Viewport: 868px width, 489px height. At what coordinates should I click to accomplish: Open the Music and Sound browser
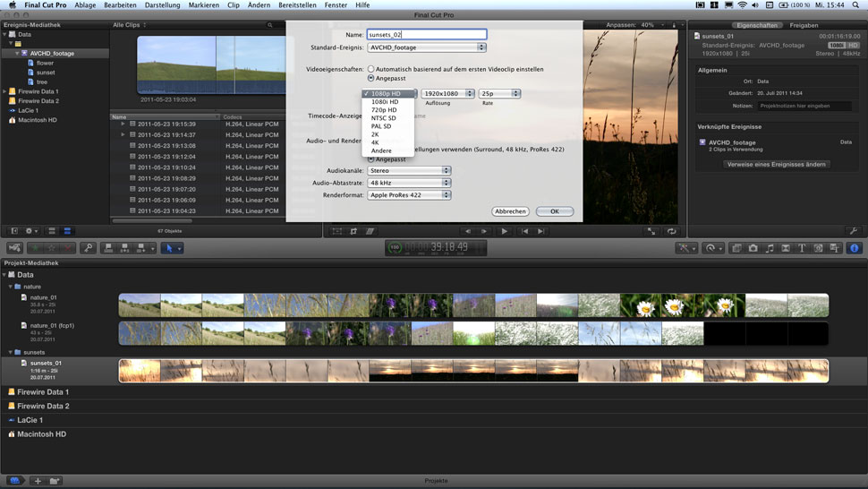pos(770,248)
